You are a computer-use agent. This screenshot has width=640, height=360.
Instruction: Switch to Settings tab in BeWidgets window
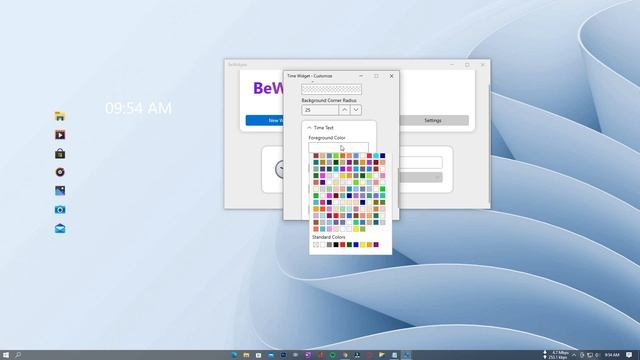(x=433, y=120)
